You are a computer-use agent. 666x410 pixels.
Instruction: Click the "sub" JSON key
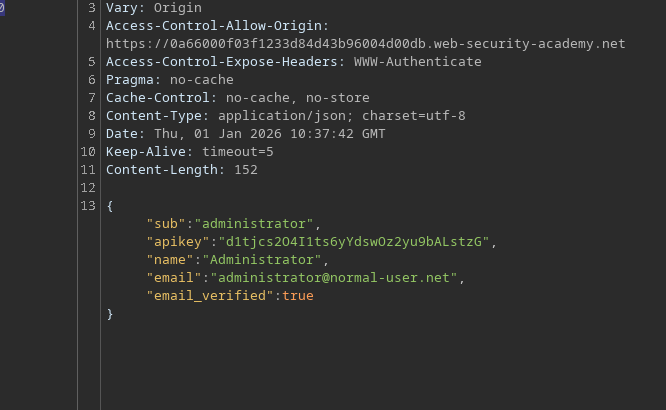pos(166,224)
